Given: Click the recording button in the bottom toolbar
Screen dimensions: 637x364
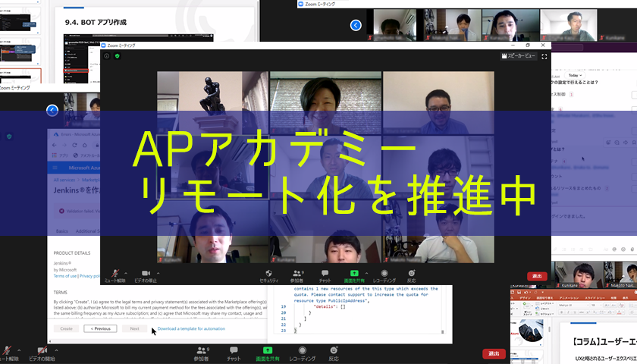Looking at the screenshot, I should point(302,352).
